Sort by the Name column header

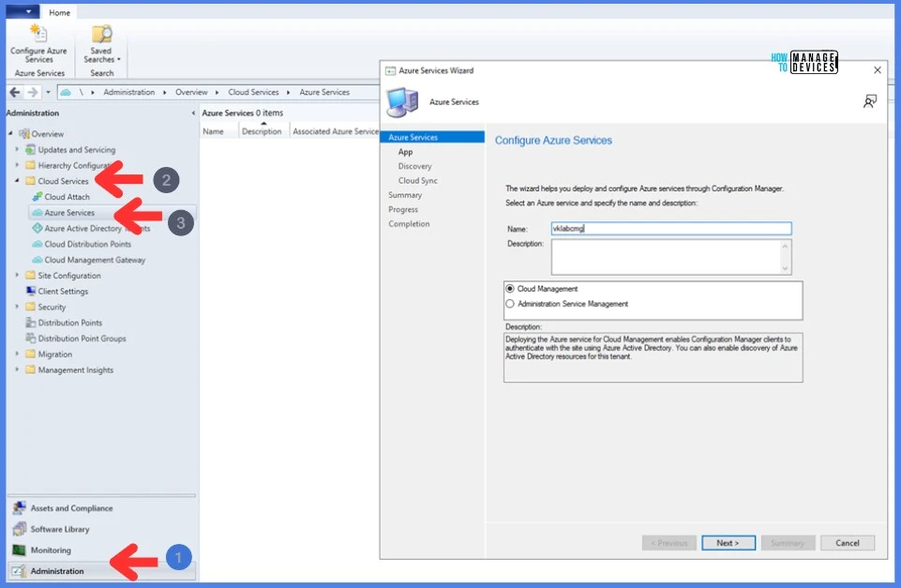point(219,131)
